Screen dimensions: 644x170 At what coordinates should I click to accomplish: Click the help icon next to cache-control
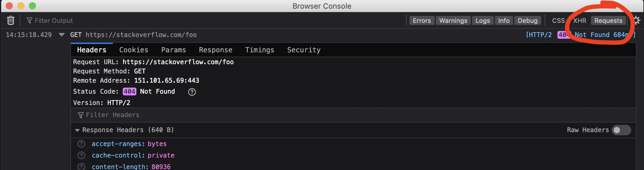pos(81,155)
